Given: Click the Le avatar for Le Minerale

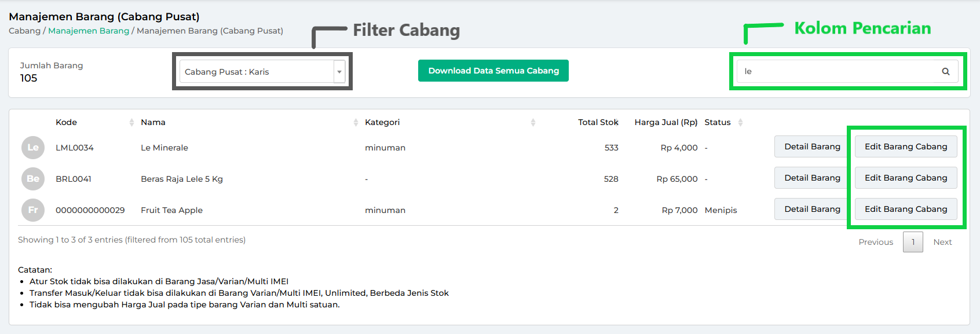Looking at the screenshot, I should (x=33, y=148).
